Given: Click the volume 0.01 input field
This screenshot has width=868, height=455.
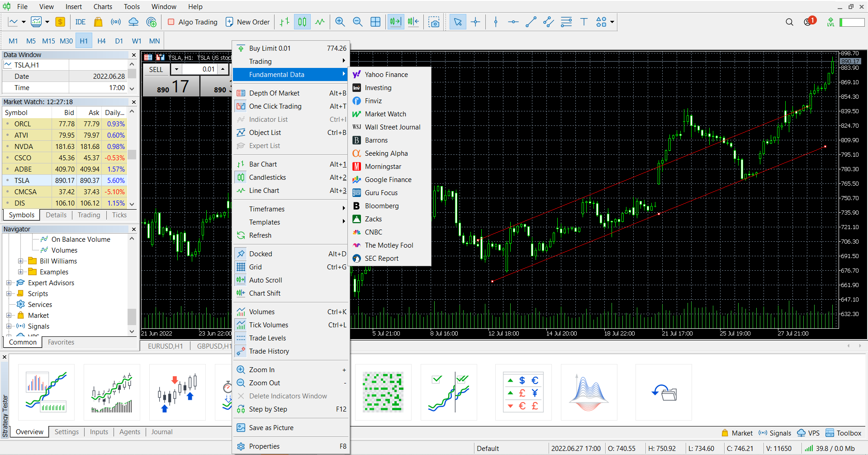Looking at the screenshot, I should (x=200, y=69).
